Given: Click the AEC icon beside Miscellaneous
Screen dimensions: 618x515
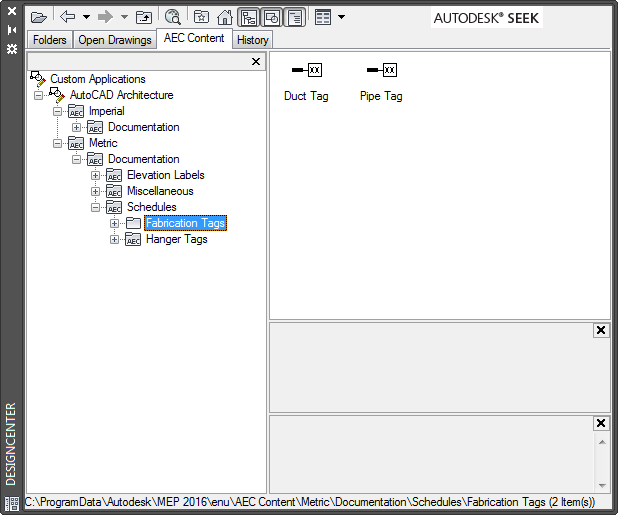Looking at the screenshot, I should [114, 191].
